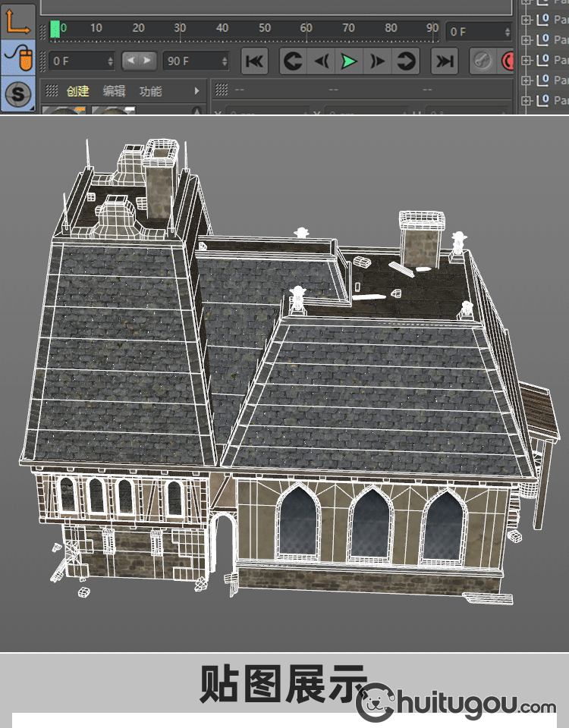This screenshot has width=569, height=728.
Task: Open the 创建 menu in material manager
Action: pos(77,91)
